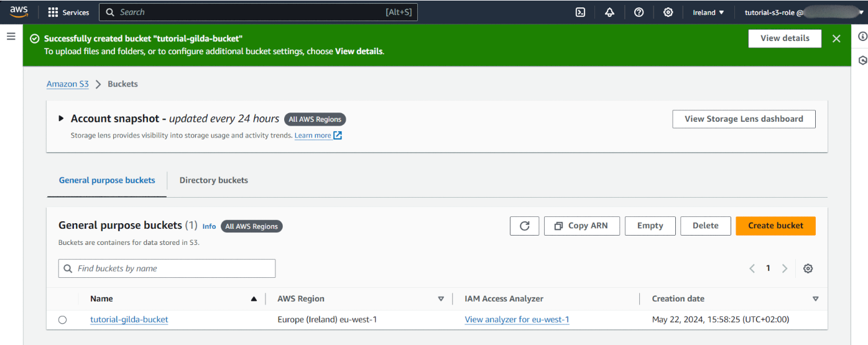Click Europe (Ireland) eu-west-1 cell

[x=327, y=320]
